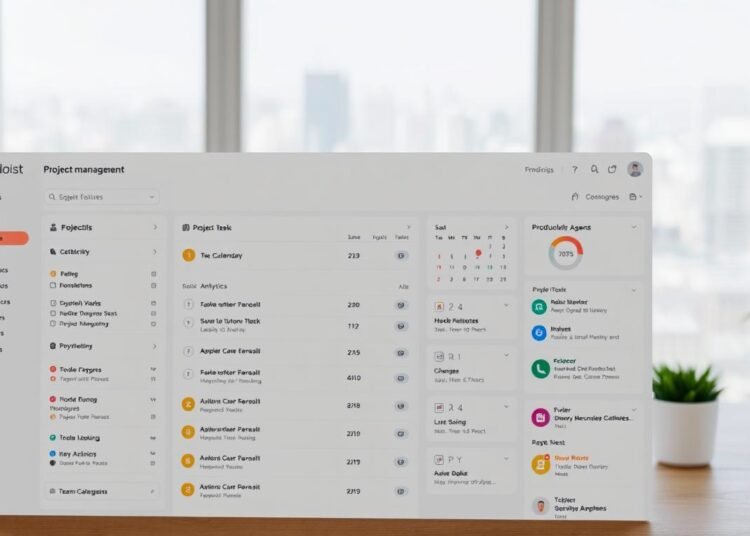Open the Appler Care Farsall task

(230, 351)
